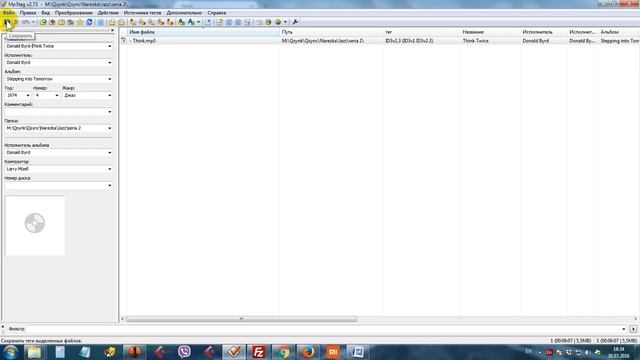Expand the Исполнитель dropdown showing Donald Byrd
Screen dimensions: 640x360
point(109,63)
